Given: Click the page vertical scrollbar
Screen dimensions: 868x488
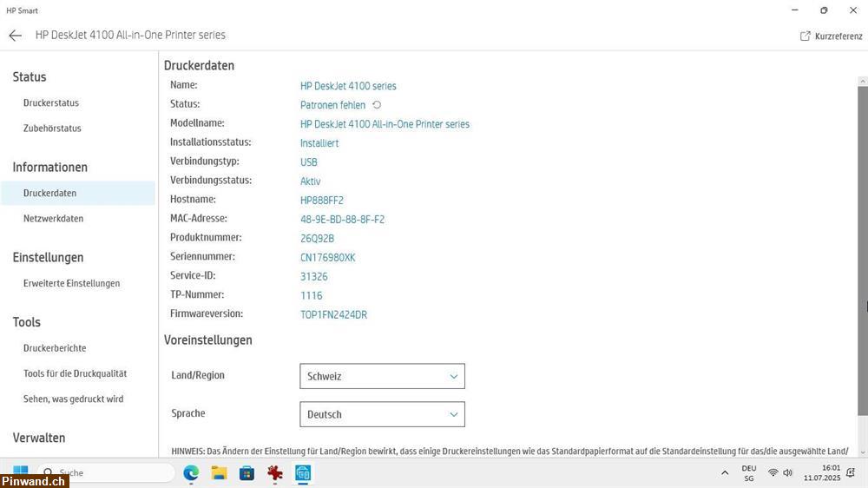Looking at the screenshot, I should pyautogui.click(x=863, y=249).
